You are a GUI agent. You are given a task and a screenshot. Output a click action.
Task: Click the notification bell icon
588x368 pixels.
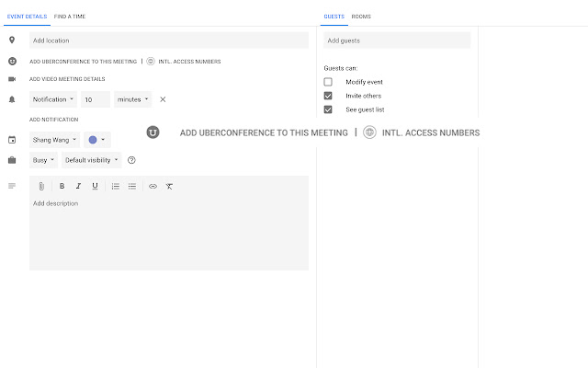tap(12, 99)
